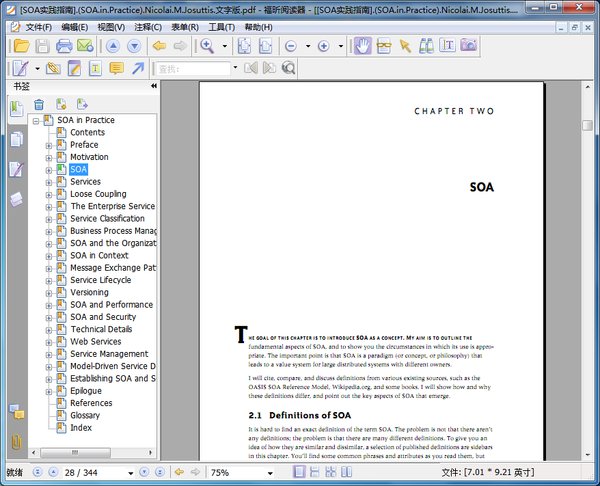
Task: Toggle continuous page layout mode
Action: point(315,472)
